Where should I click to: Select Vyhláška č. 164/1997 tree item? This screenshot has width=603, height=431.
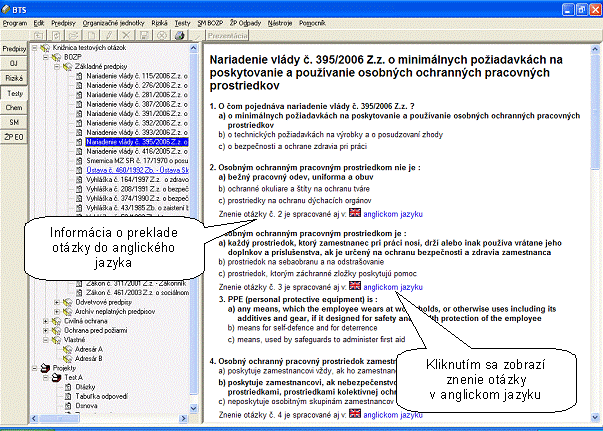(137, 180)
